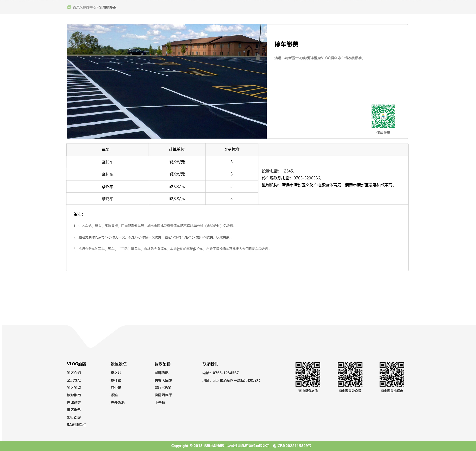
Task: Click the green parking payment QR code
Action: point(383,116)
